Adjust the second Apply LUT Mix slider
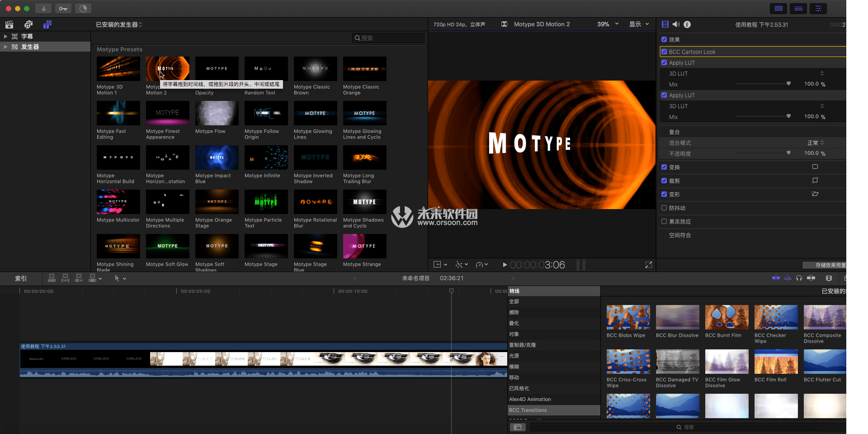 [763, 116]
